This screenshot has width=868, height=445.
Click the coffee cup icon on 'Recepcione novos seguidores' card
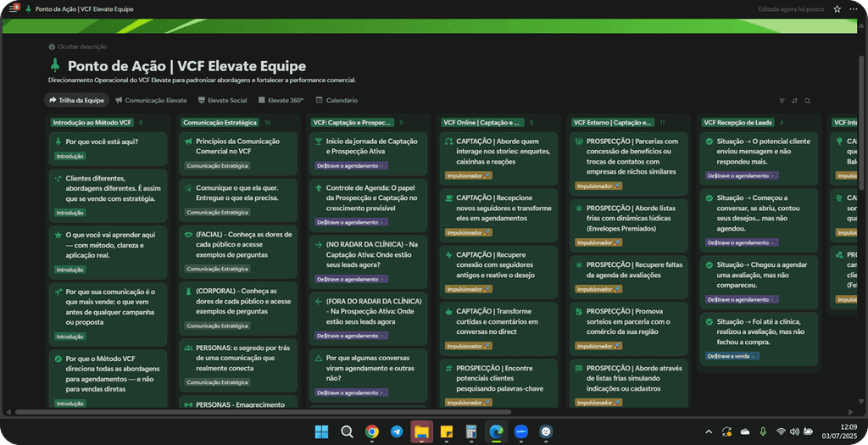click(x=449, y=198)
